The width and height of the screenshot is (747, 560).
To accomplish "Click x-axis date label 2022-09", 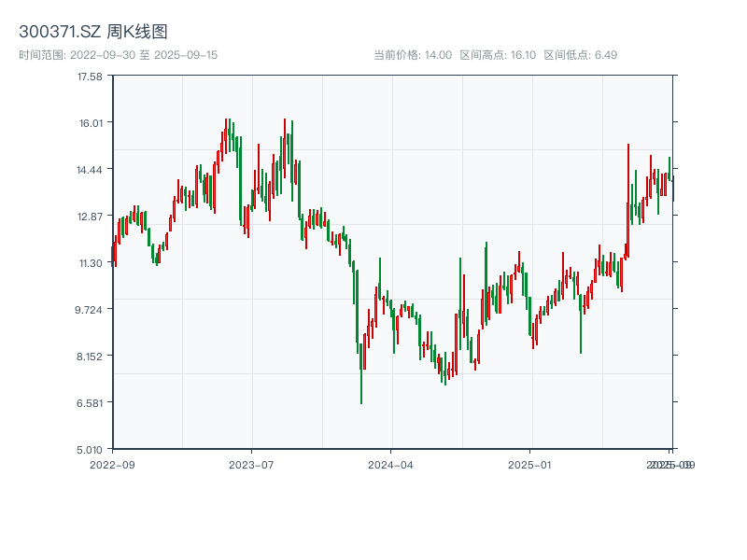I will click(112, 465).
